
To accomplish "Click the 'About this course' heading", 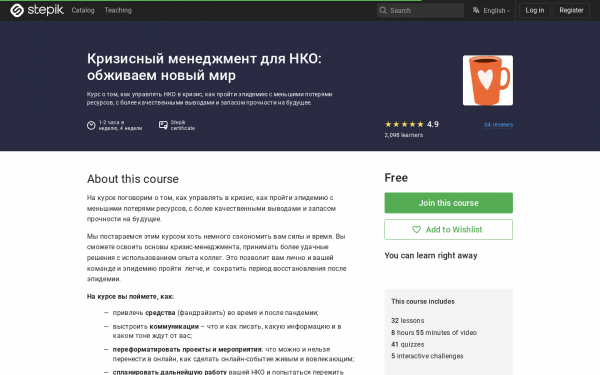I will tap(133, 179).
